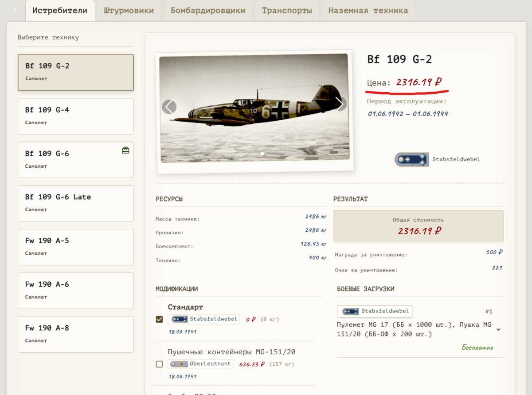The image size is (532, 395).
Task: Click the Bf 109 G-2 title heading
Action: (399, 59)
